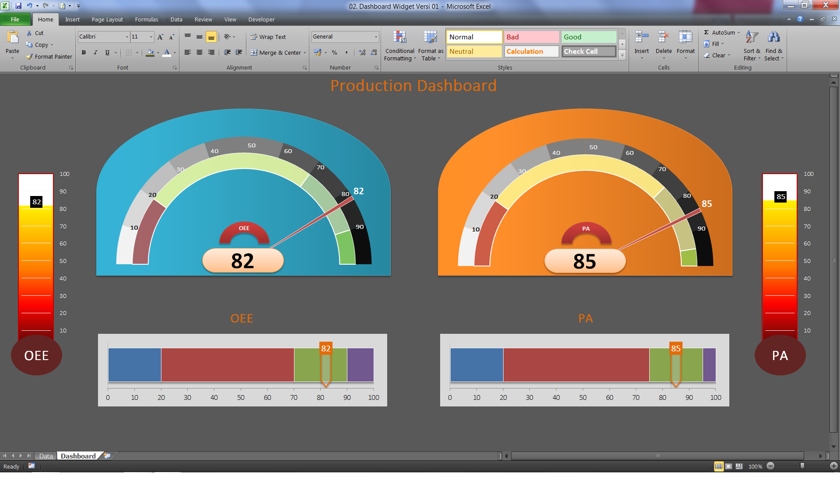Click the 82 OEE gauge value box
The width and height of the screenshot is (840, 504).
[x=243, y=261]
